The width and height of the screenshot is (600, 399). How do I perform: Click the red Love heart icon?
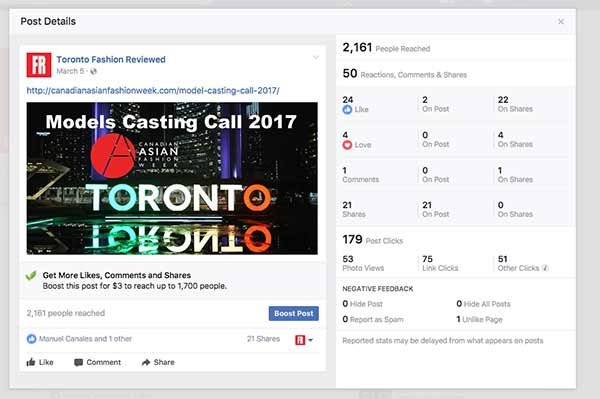(347, 145)
